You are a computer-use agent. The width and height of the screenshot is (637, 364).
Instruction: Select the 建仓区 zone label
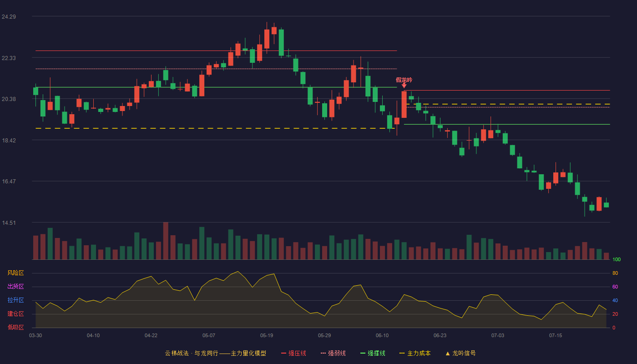click(x=15, y=314)
